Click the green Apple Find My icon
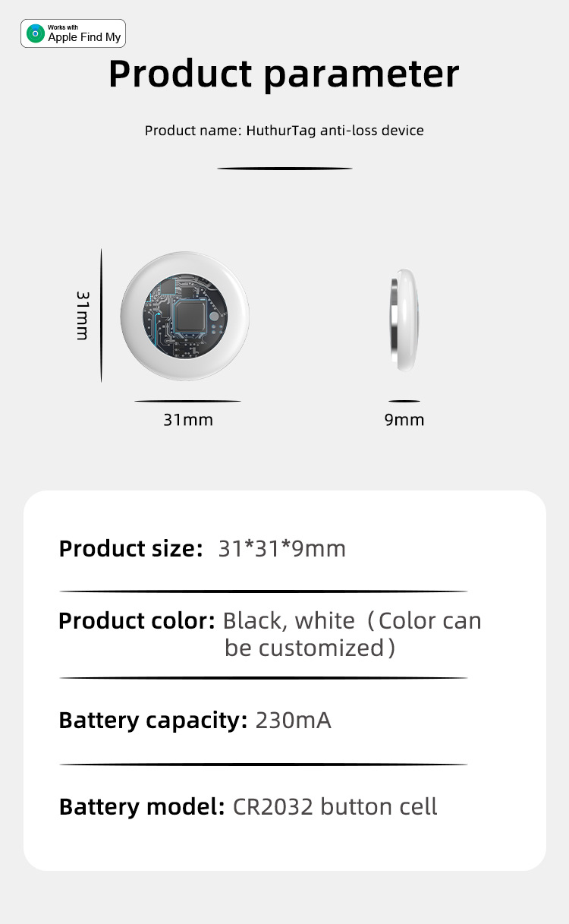Image resolution: width=569 pixels, height=924 pixels. point(36,34)
